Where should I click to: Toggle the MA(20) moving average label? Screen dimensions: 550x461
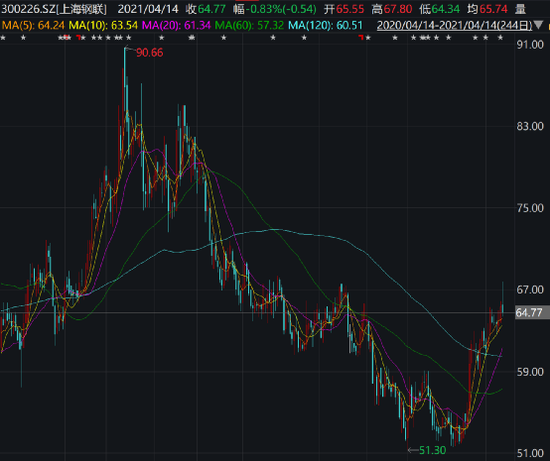(x=176, y=25)
